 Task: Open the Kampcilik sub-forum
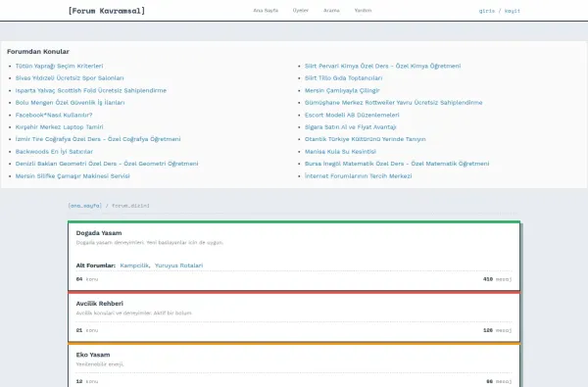(x=134, y=266)
